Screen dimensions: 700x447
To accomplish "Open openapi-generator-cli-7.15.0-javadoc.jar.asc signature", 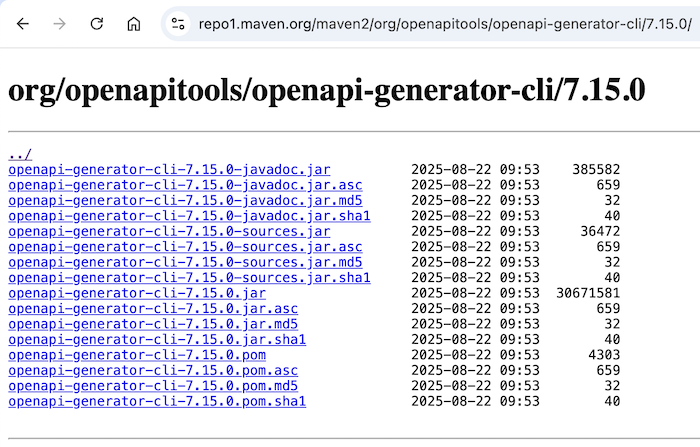I will (185, 185).
